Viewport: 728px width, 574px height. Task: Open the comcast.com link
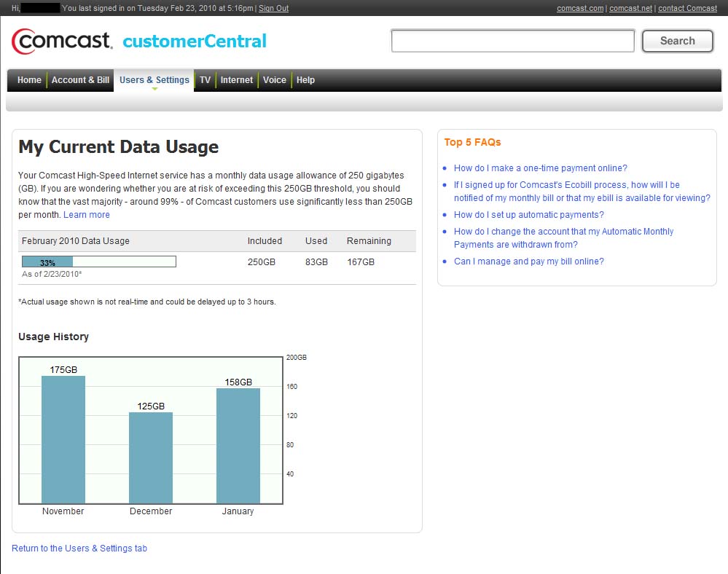(x=580, y=8)
